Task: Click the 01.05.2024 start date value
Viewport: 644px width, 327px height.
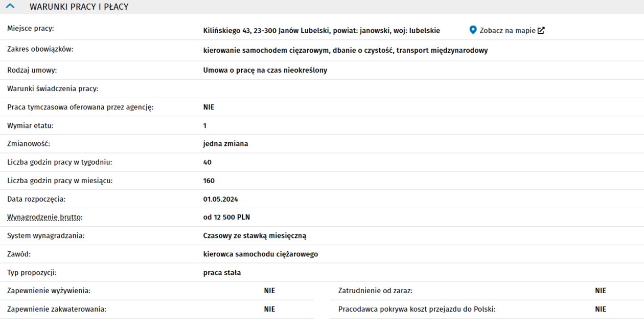Action: 220,199
